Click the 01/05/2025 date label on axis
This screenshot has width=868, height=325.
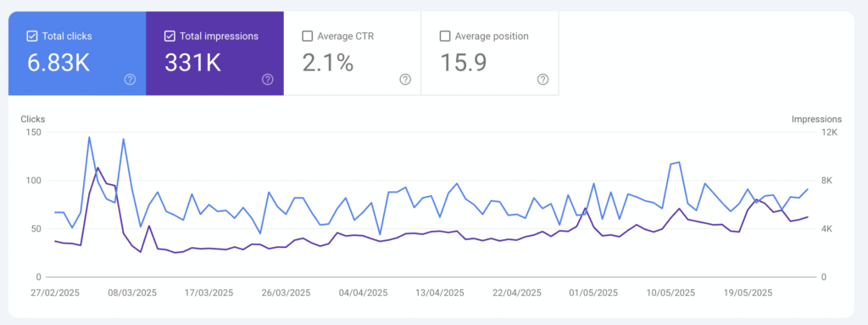click(x=593, y=293)
